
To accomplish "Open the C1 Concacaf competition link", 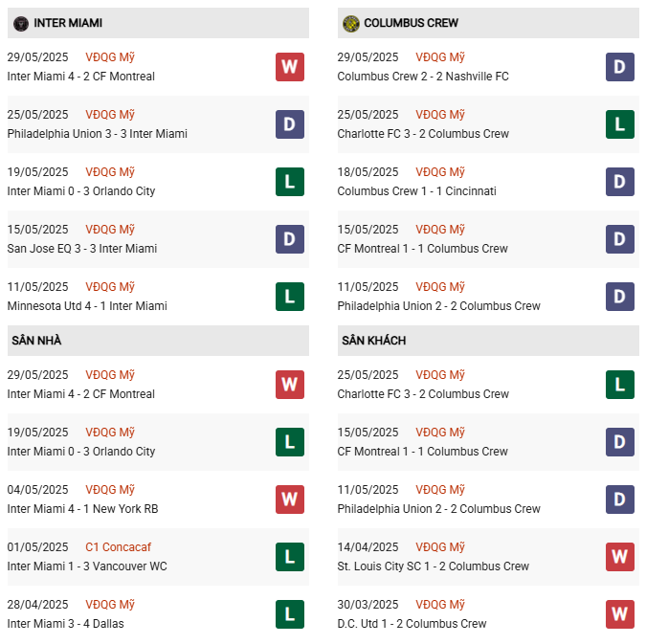I will pyautogui.click(x=117, y=547).
